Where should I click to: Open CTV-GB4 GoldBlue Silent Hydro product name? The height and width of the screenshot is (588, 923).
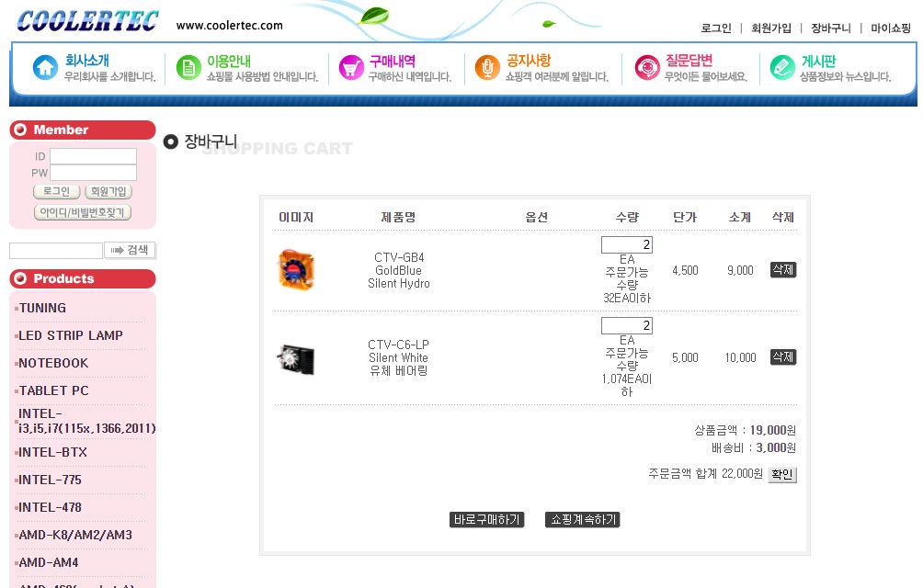coord(398,270)
